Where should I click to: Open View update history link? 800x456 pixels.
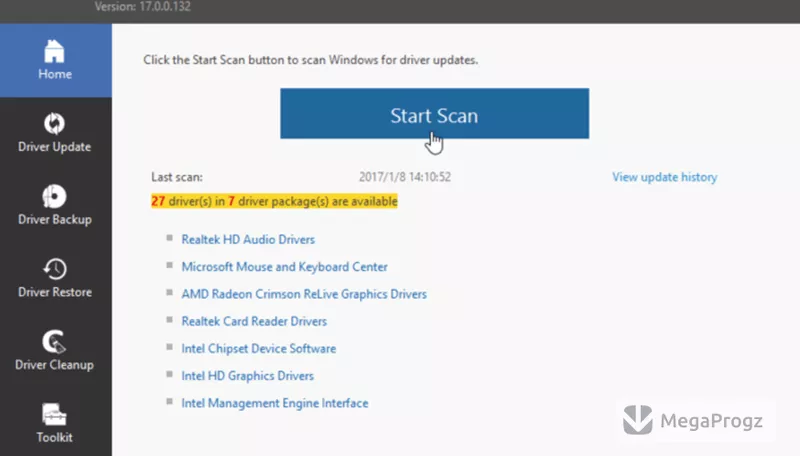(x=664, y=177)
